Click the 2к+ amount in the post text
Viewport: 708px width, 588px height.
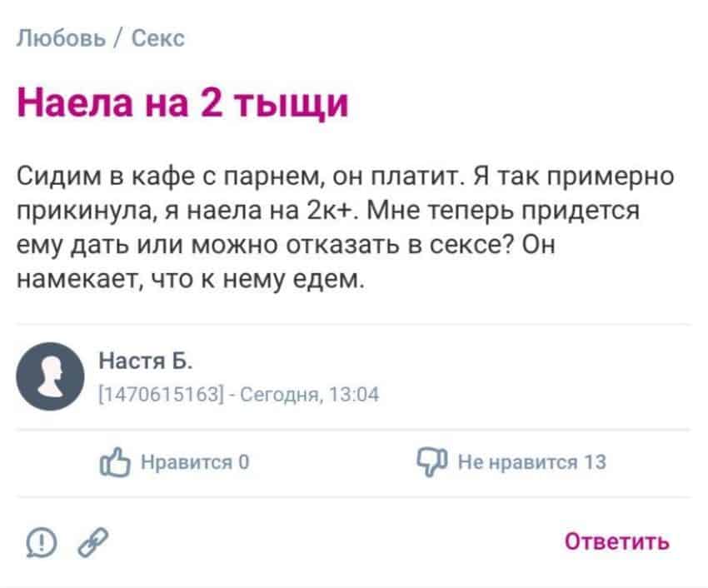[x=330, y=210]
